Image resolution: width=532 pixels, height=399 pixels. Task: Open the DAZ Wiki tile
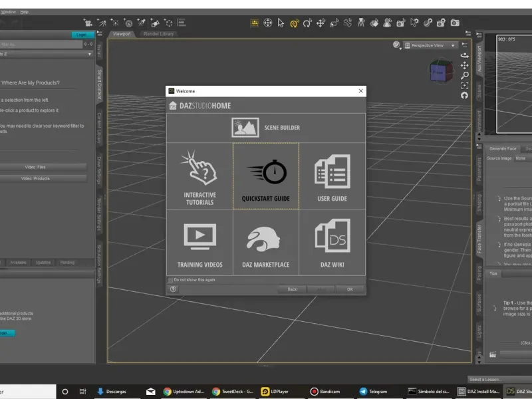pyautogui.click(x=332, y=243)
